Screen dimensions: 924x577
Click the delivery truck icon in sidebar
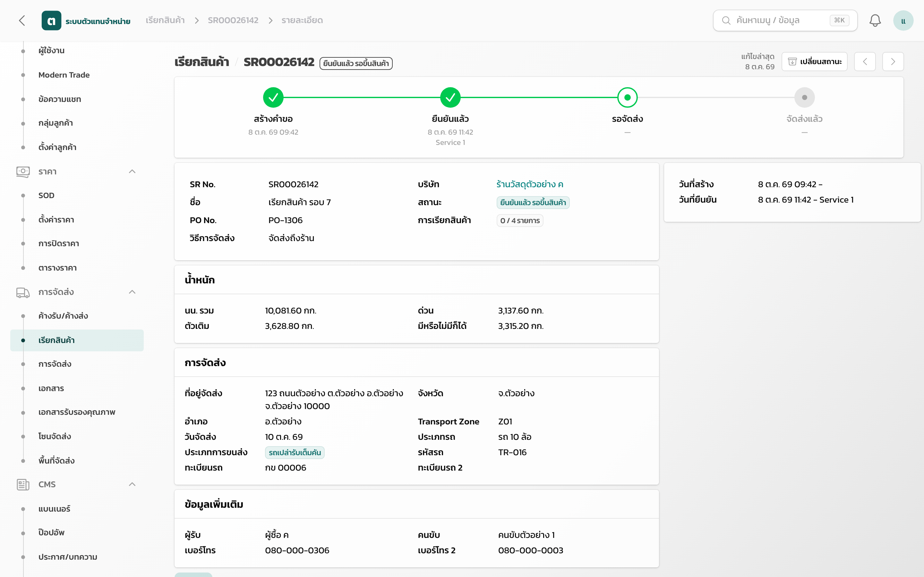[x=23, y=292]
